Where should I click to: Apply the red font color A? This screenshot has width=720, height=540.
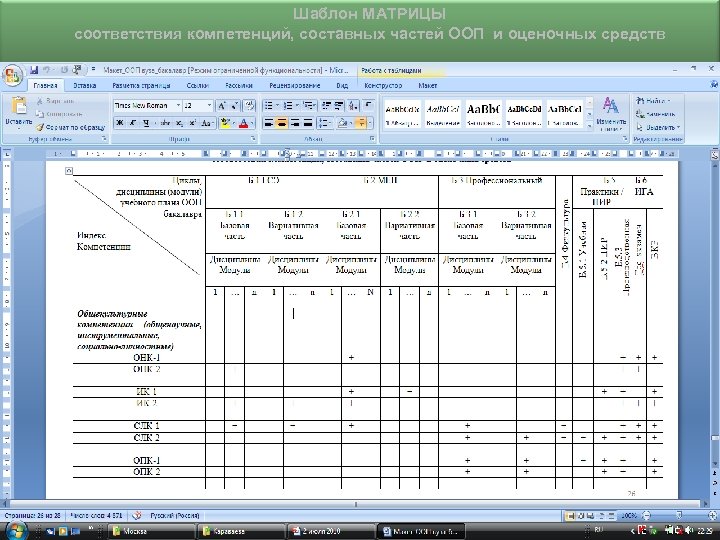[x=243, y=123]
